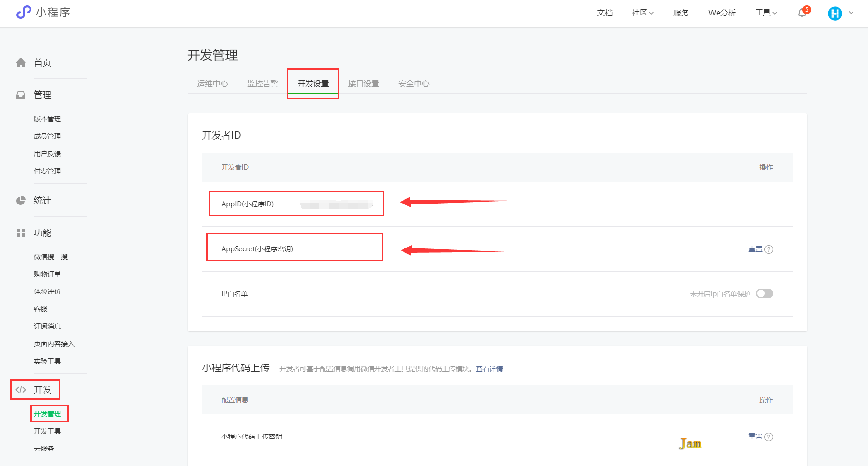Image resolution: width=868 pixels, height=466 pixels.
Task: Open 开发工具 in the sidebar
Action: click(x=47, y=431)
